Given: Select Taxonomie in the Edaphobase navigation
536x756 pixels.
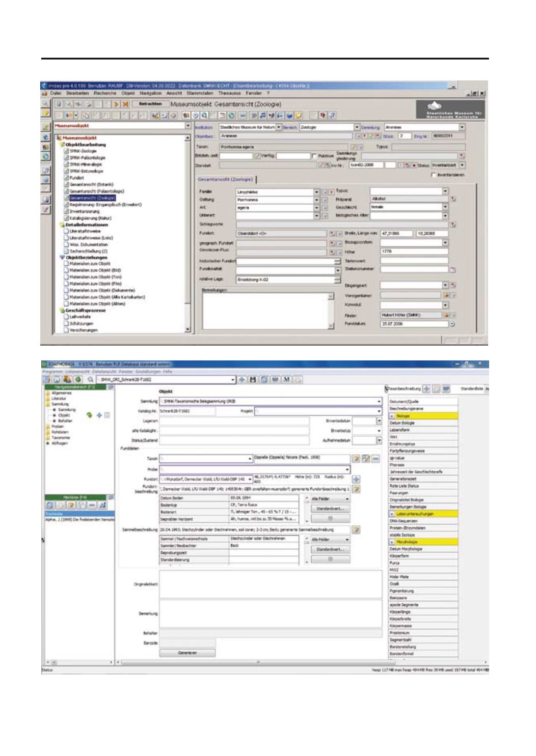Looking at the screenshot, I should tap(61, 438).
